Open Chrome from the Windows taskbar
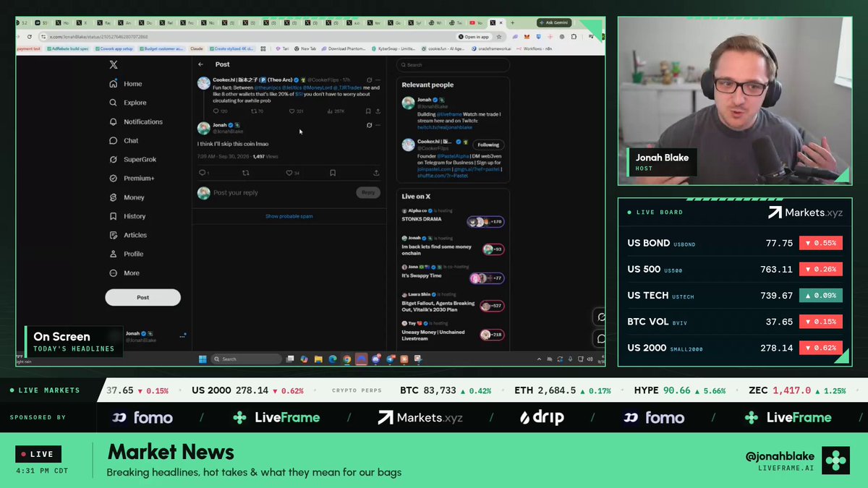 tap(346, 359)
